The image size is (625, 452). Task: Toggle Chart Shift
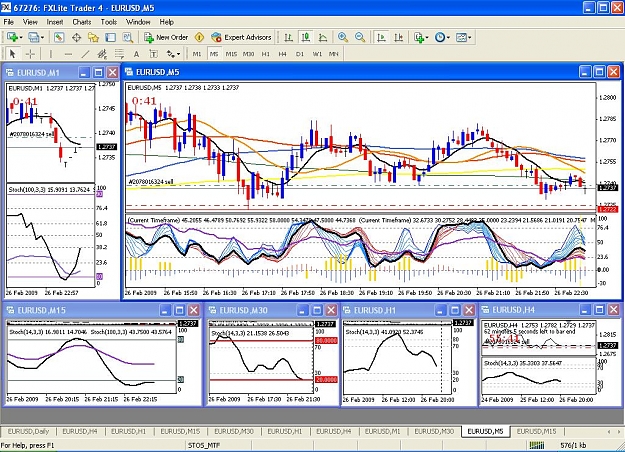click(398, 37)
